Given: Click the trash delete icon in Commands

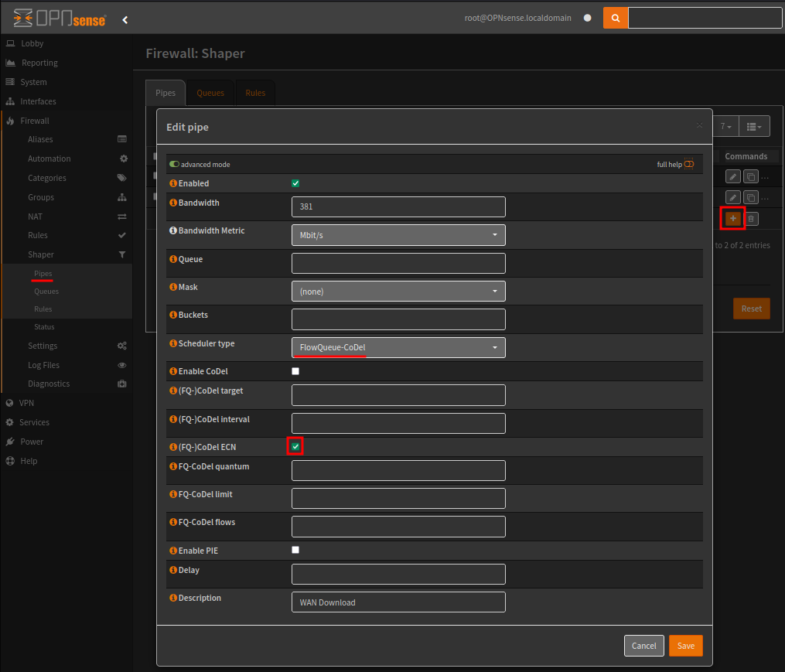Looking at the screenshot, I should [751, 218].
